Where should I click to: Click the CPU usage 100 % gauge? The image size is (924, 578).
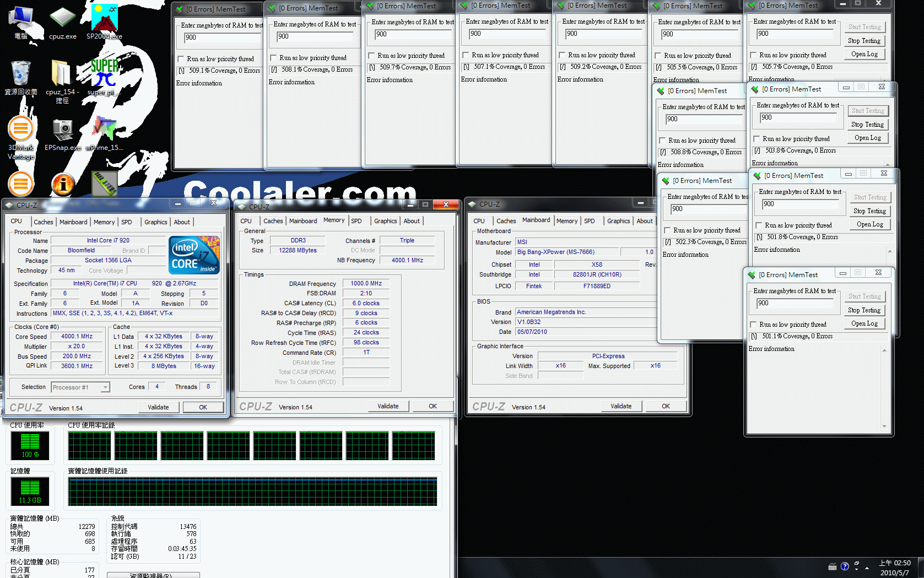coord(30,446)
